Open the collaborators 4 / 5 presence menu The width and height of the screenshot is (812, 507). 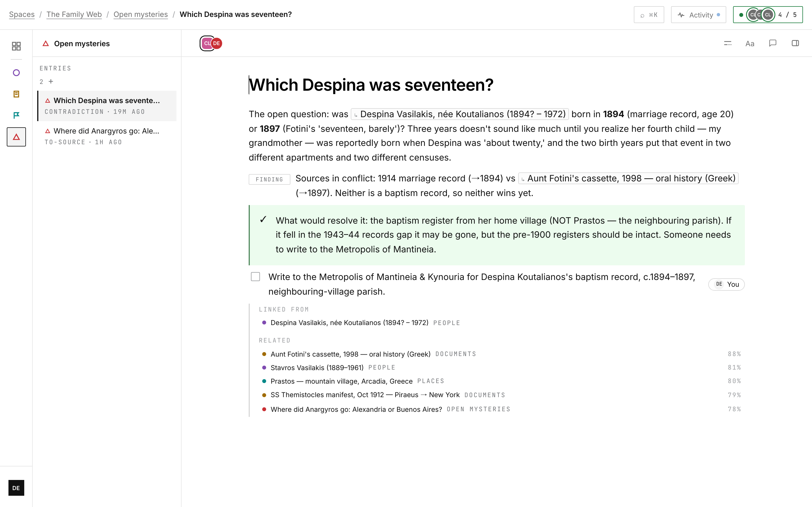coord(768,15)
